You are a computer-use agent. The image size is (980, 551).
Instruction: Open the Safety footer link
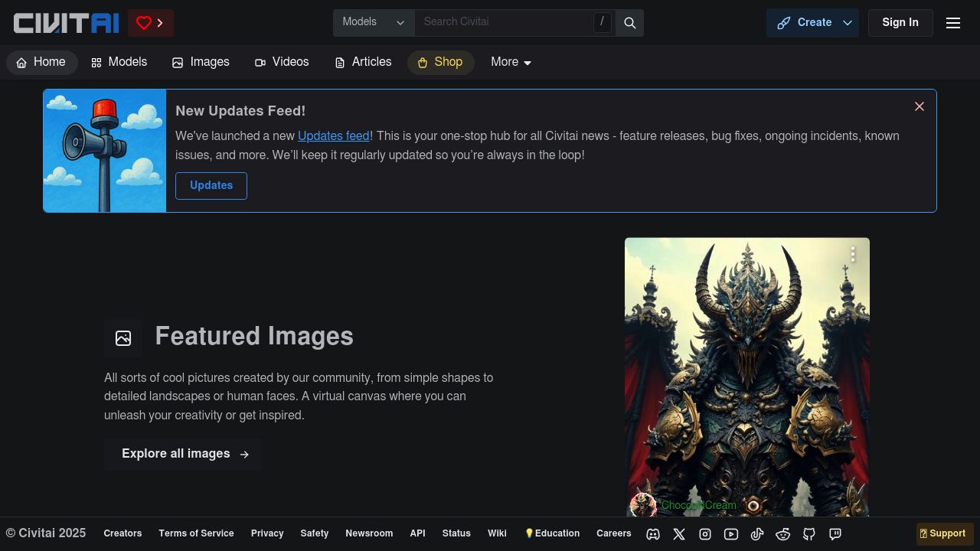[315, 534]
